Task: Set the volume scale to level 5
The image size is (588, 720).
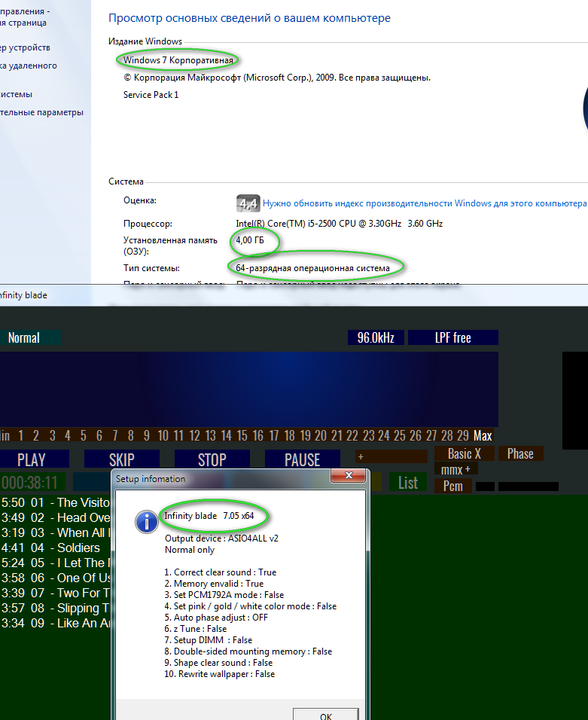Action: 83,435
